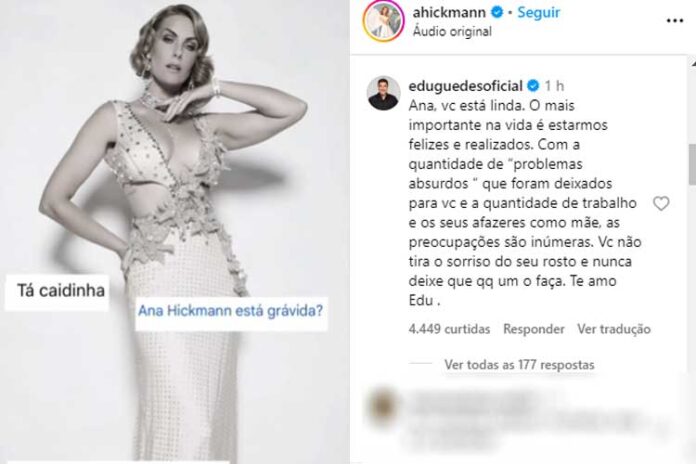Click the 1 h comment timestamp

pyautogui.click(x=554, y=85)
